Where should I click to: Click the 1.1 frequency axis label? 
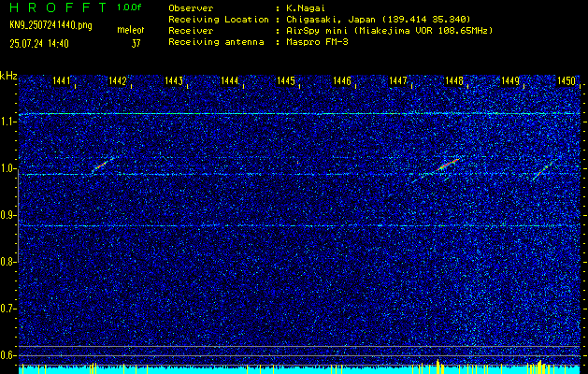pyautogui.click(x=7, y=122)
